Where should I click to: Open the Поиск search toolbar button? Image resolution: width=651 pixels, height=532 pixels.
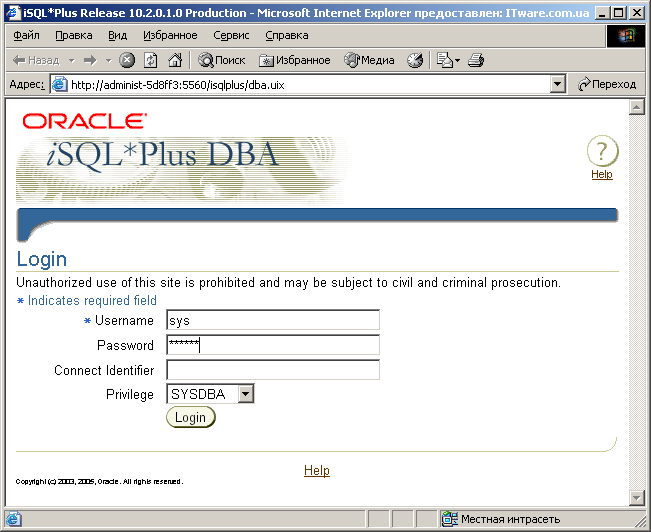pos(222,60)
